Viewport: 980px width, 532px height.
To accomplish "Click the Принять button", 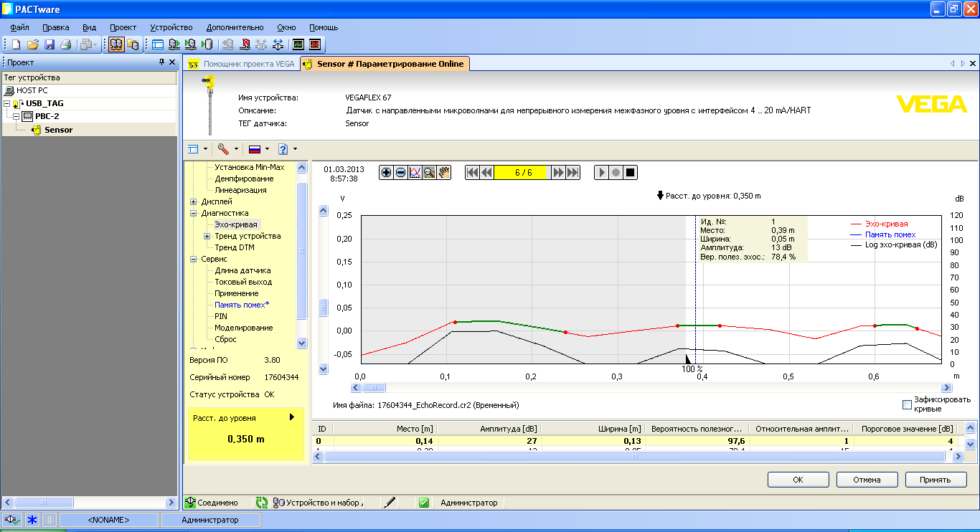I will click(936, 480).
